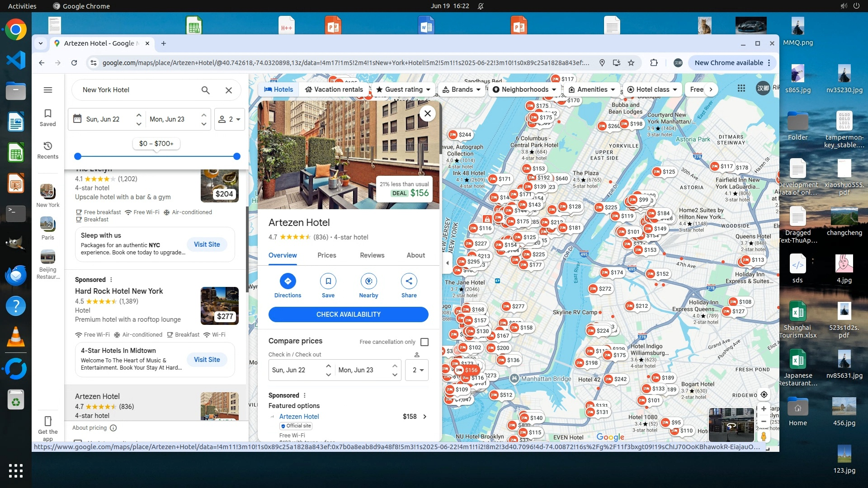Enable the Free cancellation only checkbox
The width and height of the screenshot is (868, 488).
[425, 342]
